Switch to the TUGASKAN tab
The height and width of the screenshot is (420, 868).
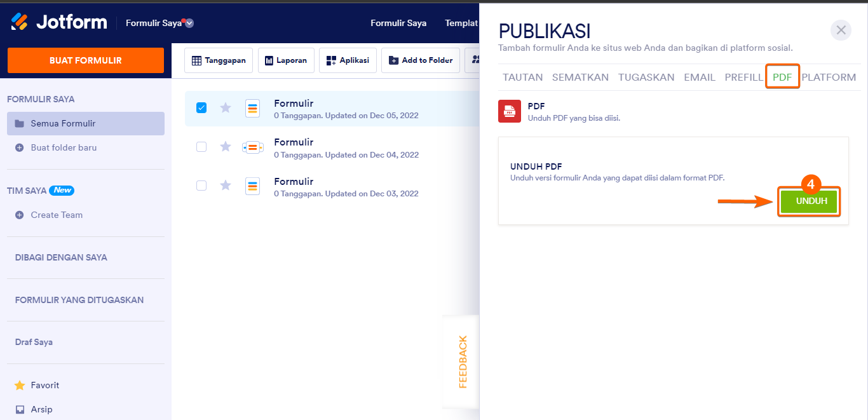646,77
